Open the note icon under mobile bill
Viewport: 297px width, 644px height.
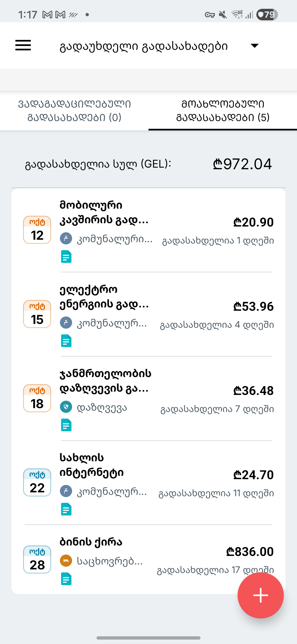click(66, 256)
